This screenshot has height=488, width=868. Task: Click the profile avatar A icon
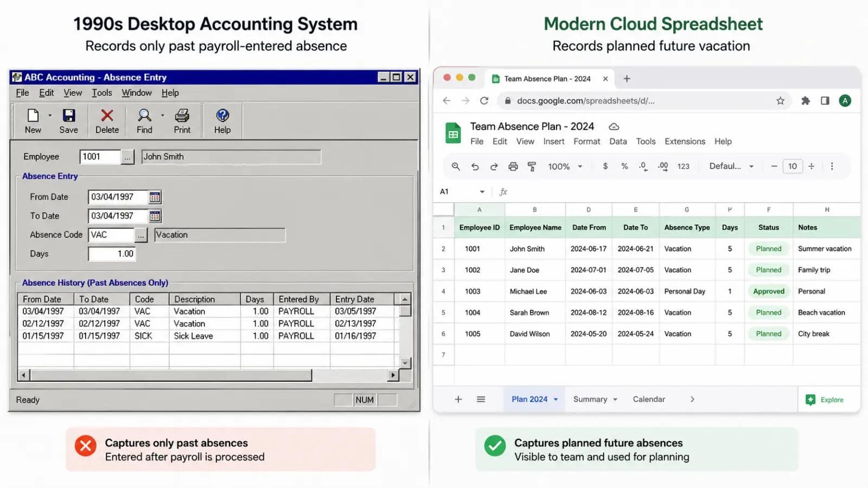(x=845, y=101)
